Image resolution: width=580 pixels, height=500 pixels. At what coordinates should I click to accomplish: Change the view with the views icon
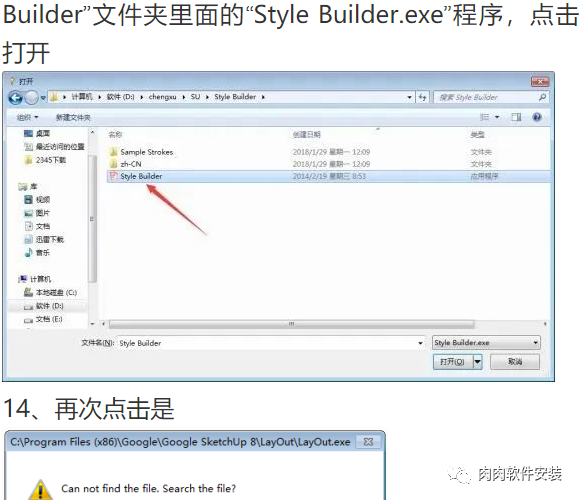click(484, 117)
